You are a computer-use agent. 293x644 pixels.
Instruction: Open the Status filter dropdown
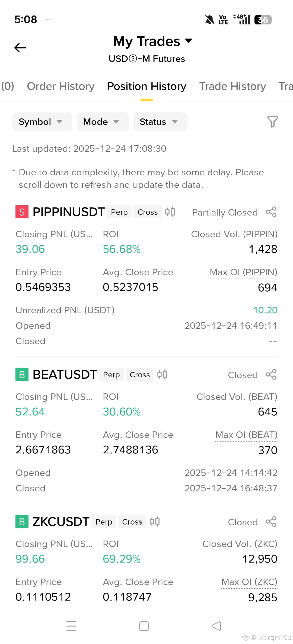pos(160,122)
